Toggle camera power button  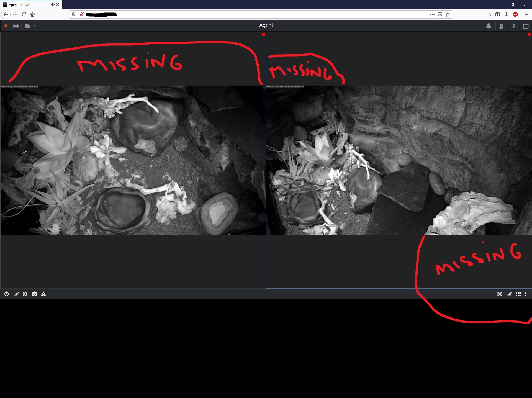7,294
